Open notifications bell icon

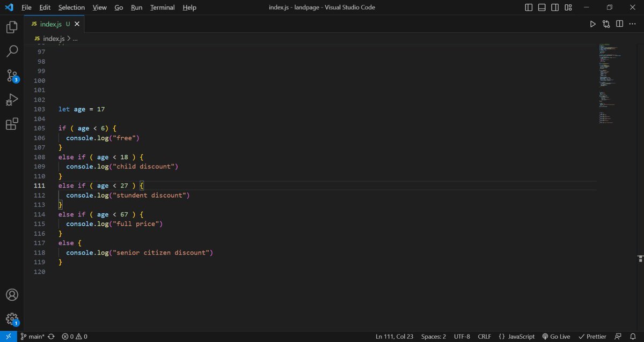[x=633, y=337]
